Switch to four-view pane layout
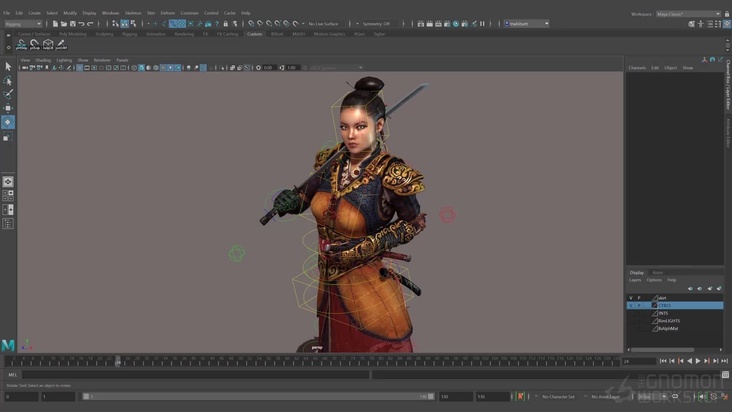 8,196
